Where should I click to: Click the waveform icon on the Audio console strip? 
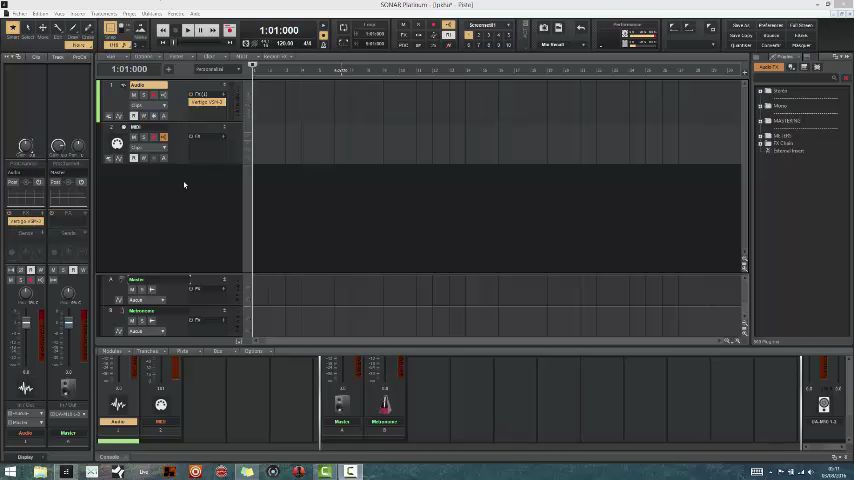tap(118, 404)
